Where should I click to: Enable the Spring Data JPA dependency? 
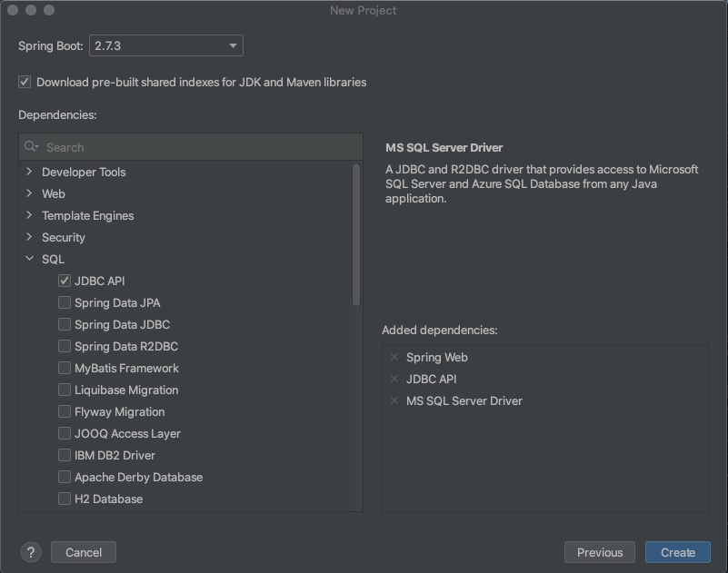(65, 302)
